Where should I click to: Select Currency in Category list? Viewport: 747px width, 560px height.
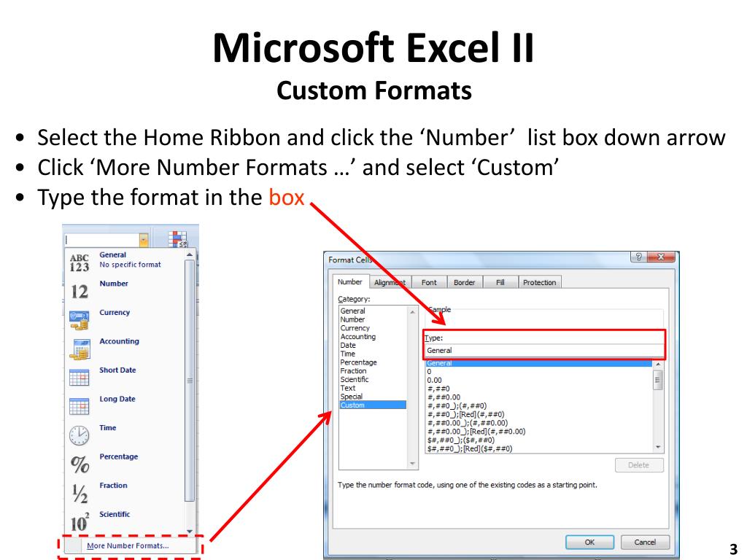point(373,327)
